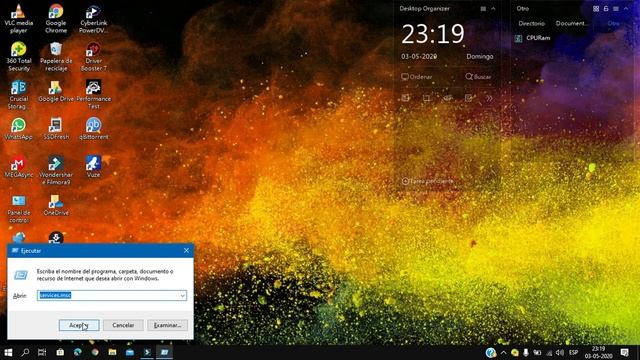Select Performance Test desktop icon
Image resolution: width=640 pixels, height=360 pixels.
point(93,94)
